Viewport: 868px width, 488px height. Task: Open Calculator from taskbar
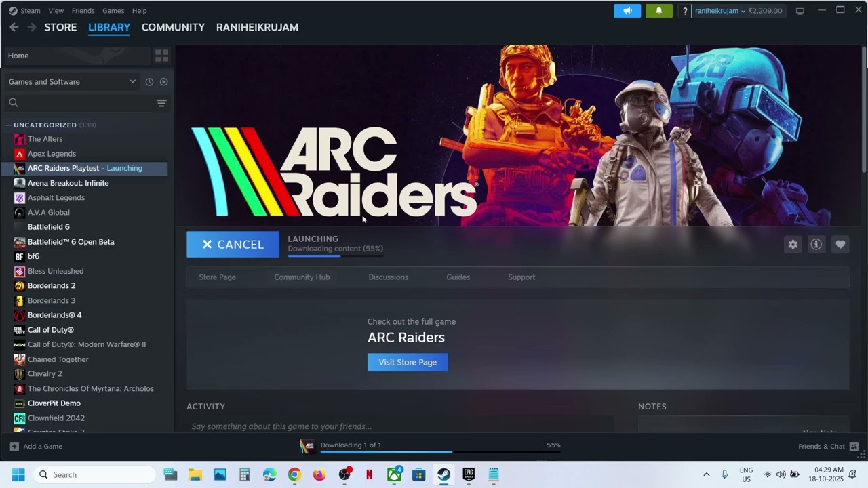[x=245, y=474]
